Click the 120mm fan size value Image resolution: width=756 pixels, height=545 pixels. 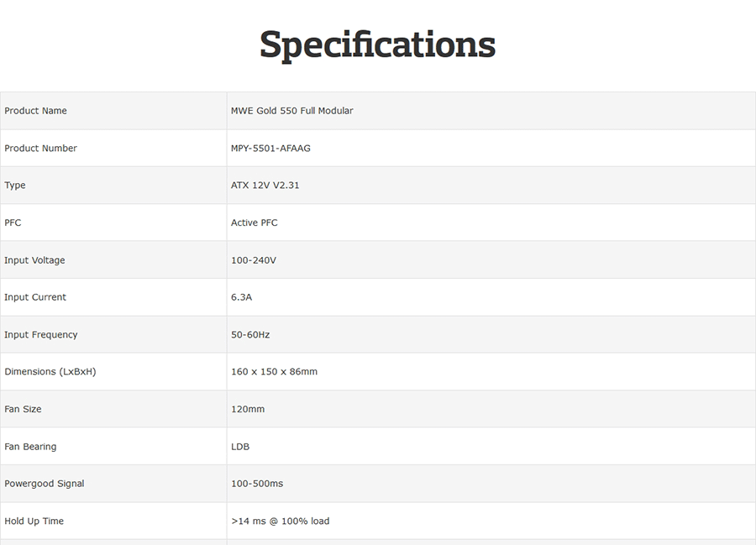(248, 409)
